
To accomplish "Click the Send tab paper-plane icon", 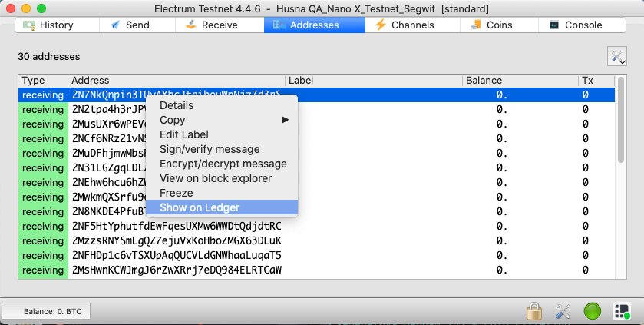I will coord(115,25).
